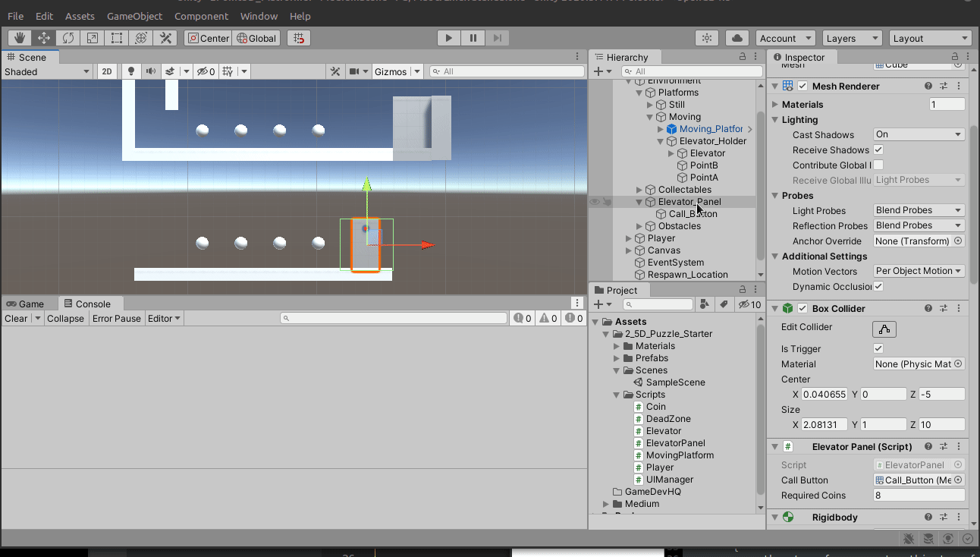Enable Contribute Global Illumination checkbox
Viewport: 980px width, 557px height.
coord(878,165)
